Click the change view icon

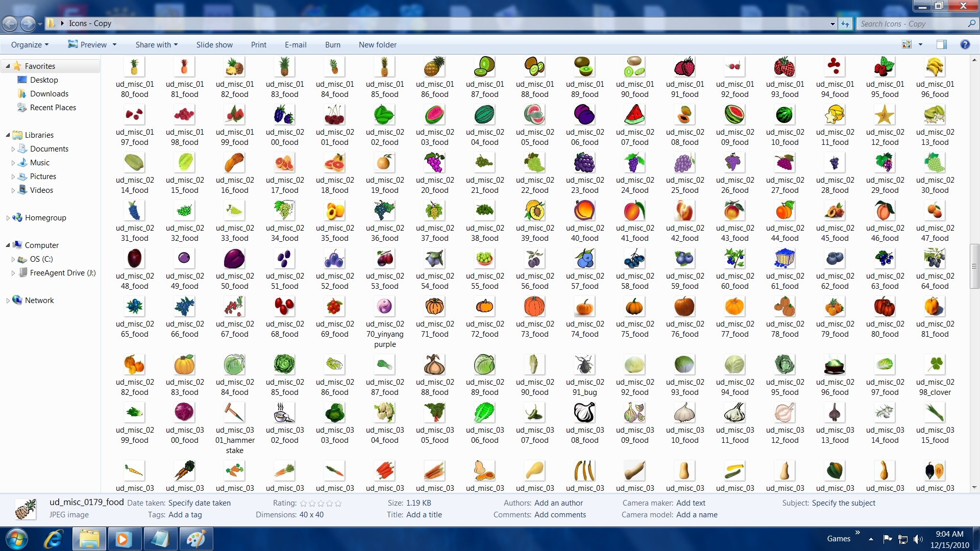click(x=907, y=44)
